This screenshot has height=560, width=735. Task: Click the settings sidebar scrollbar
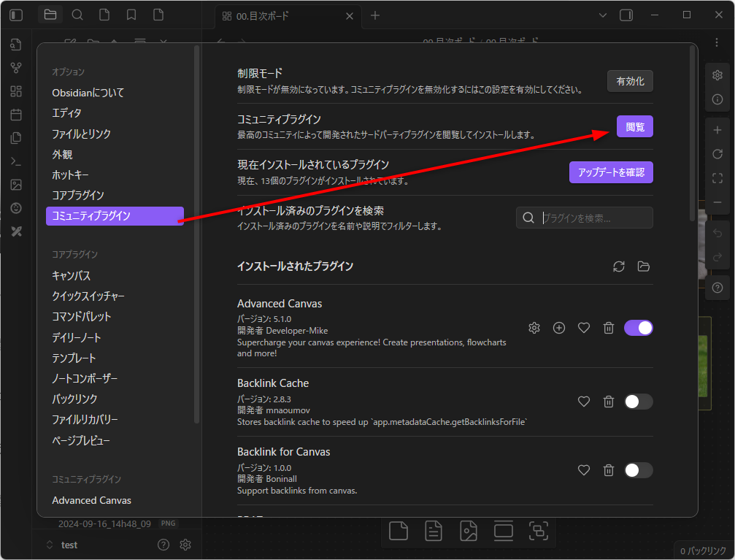pyautogui.click(x=197, y=234)
